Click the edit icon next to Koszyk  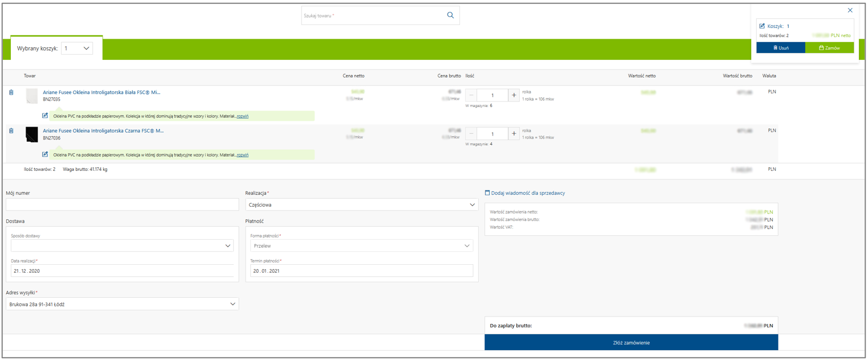[762, 26]
